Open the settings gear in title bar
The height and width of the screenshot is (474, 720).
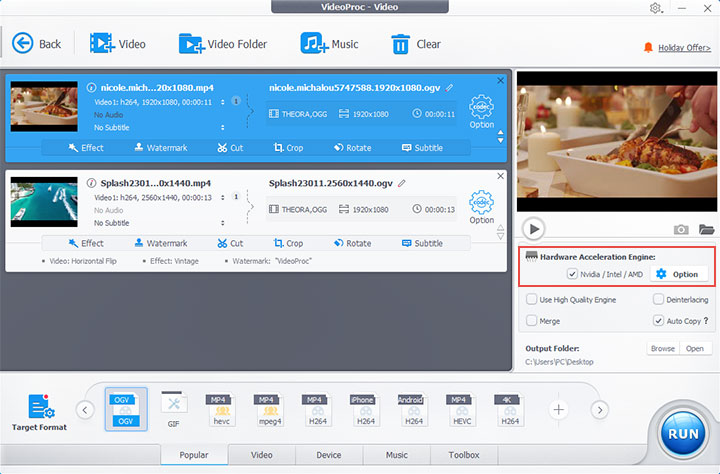pyautogui.click(x=655, y=8)
